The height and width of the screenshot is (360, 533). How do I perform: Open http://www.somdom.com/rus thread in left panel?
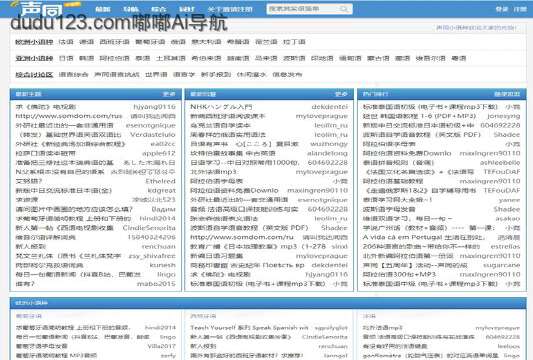pyautogui.click(x=69, y=116)
